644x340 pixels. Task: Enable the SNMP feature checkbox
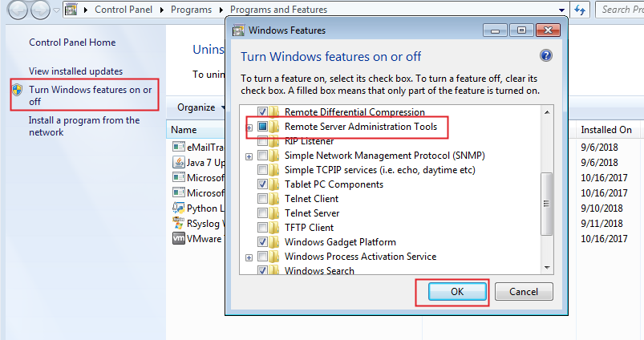click(x=262, y=156)
